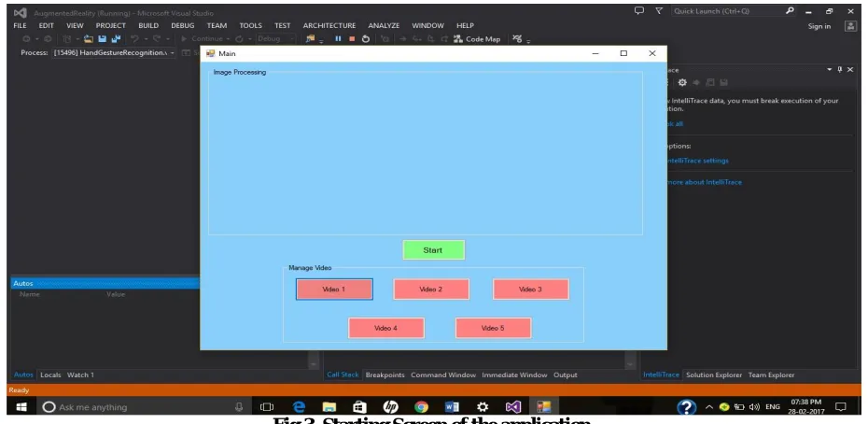868x424 pixels.
Task: Open the HELP menu
Action: pyautogui.click(x=465, y=25)
